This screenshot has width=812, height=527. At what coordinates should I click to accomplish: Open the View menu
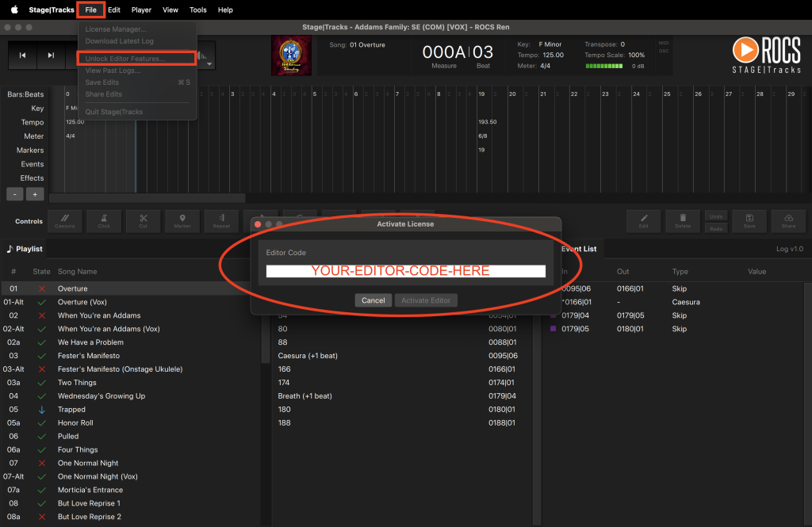(170, 10)
